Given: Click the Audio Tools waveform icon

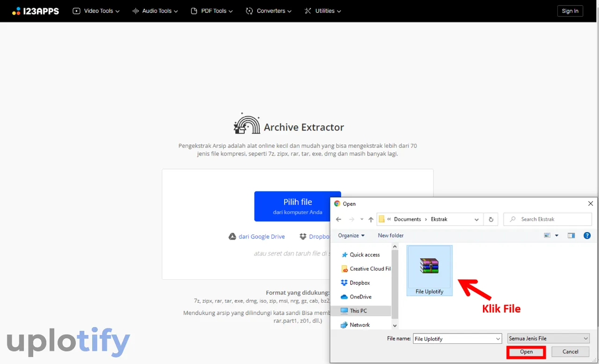Looking at the screenshot, I should (x=136, y=11).
